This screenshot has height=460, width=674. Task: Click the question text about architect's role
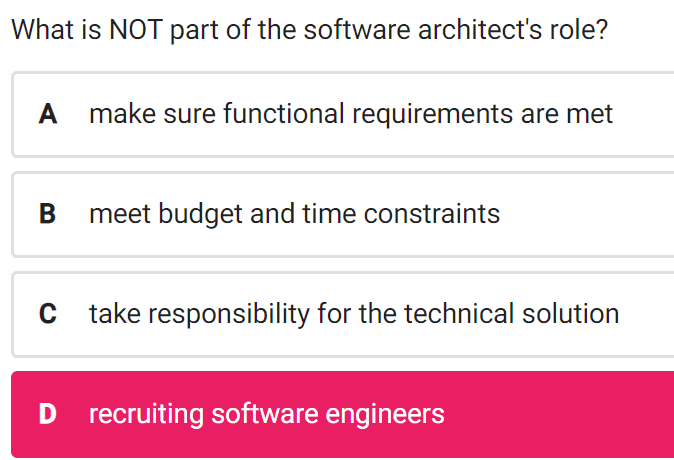(309, 30)
